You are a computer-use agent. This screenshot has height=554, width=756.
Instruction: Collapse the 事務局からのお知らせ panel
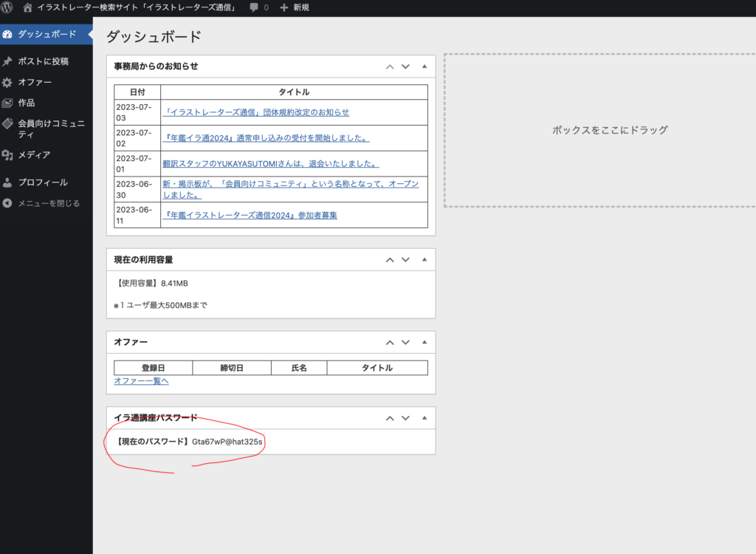(x=425, y=66)
